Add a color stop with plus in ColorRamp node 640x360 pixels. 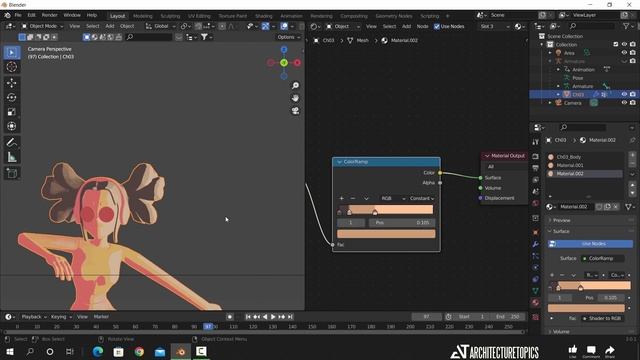342,198
